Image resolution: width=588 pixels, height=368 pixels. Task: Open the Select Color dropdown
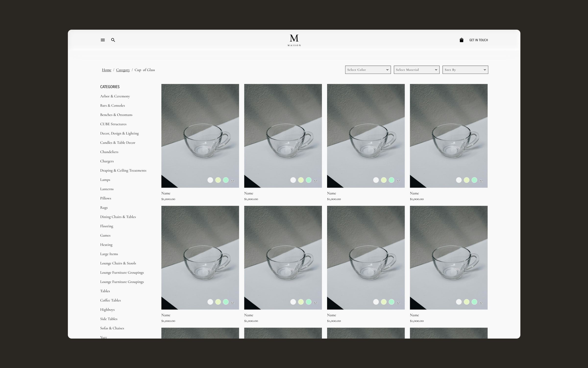(x=368, y=70)
